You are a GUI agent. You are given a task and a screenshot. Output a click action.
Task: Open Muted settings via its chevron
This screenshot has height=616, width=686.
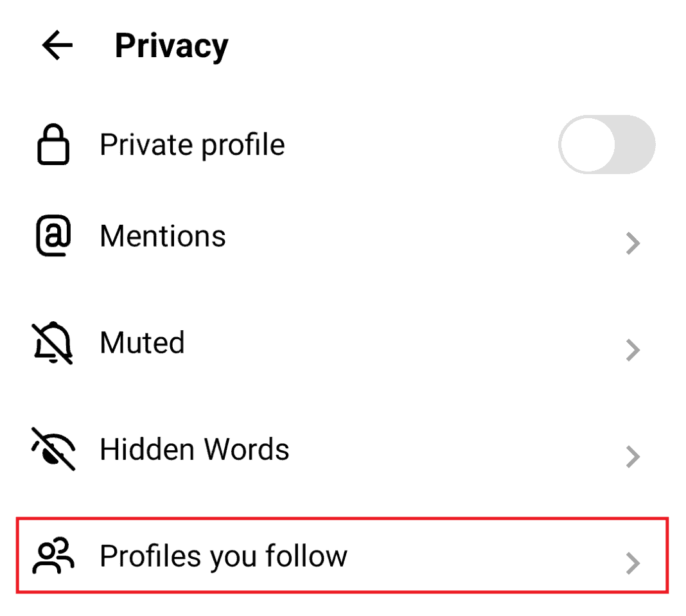coord(633,349)
